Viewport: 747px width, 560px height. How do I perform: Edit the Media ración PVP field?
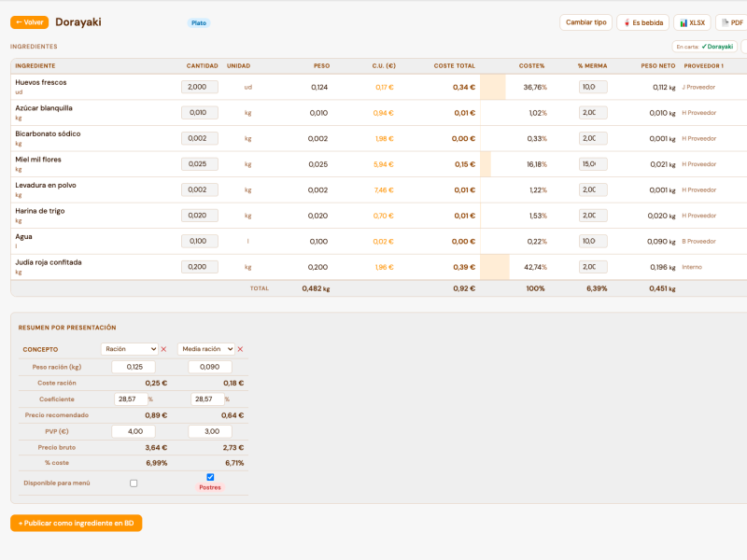tap(210, 431)
